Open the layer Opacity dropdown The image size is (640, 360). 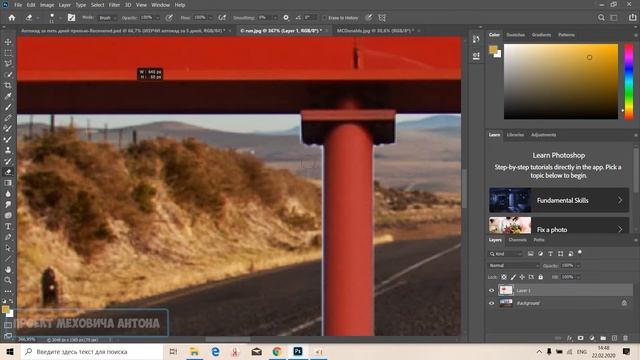(x=578, y=266)
